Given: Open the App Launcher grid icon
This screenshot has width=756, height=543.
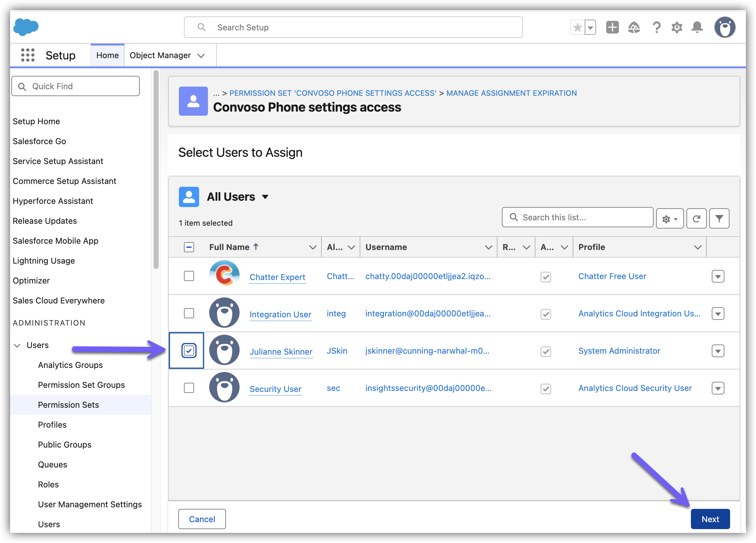Looking at the screenshot, I should [28, 55].
